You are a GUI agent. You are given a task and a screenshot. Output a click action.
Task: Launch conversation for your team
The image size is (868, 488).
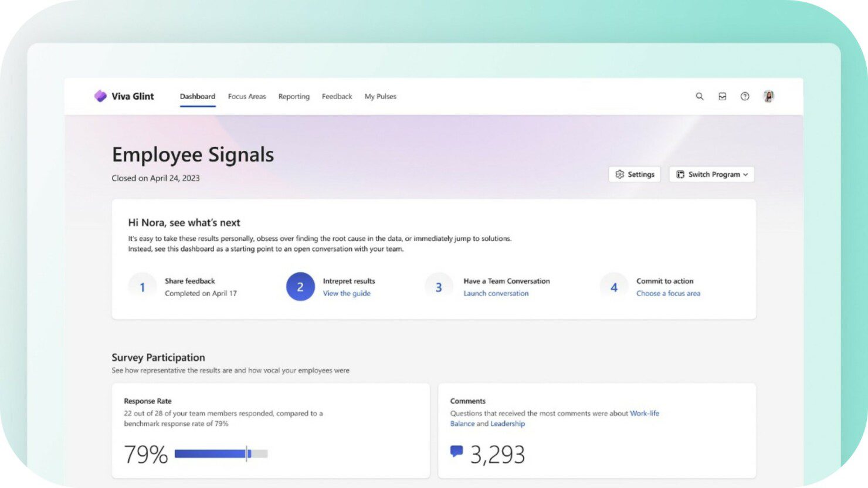tap(496, 293)
